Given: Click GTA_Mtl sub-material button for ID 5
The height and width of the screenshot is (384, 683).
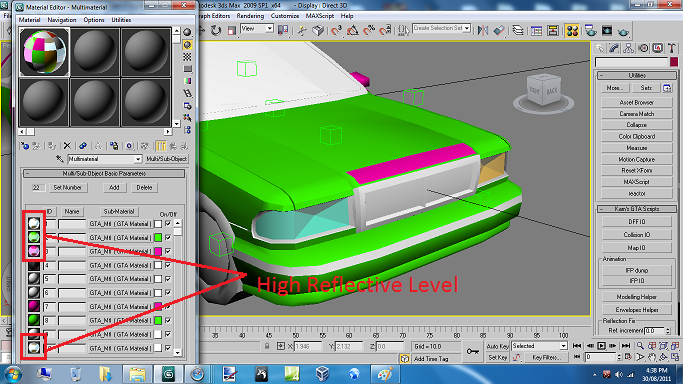Looking at the screenshot, I should click(x=120, y=279).
